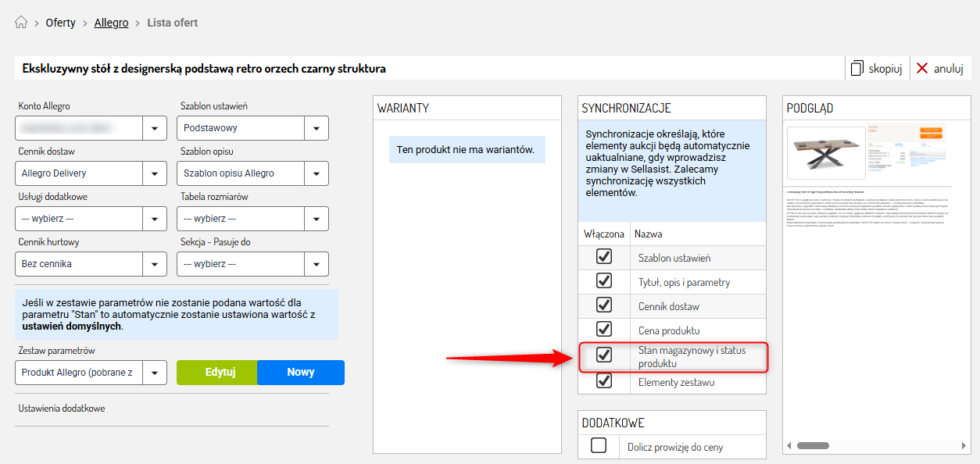Image resolution: width=980 pixels, height=464 pixels.
Task: Open Szablon ustawień dropdown with Podstawowy
Action: click(317, 128)
